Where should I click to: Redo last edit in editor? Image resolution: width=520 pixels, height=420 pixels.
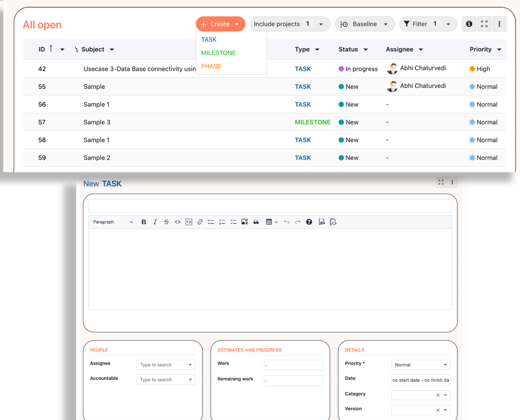pos(298,222)
